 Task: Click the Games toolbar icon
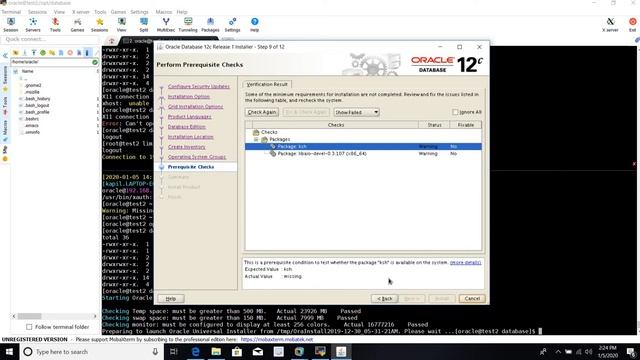(77, 24)
